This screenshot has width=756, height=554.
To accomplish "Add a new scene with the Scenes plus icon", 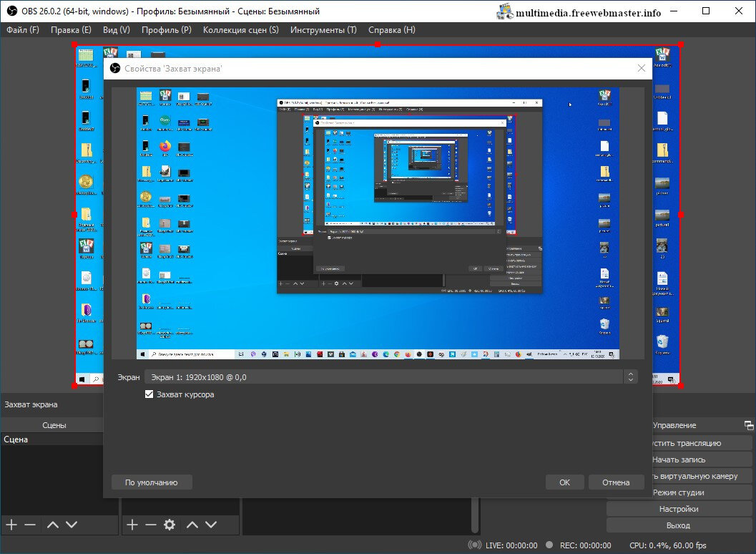I will point(11,525).
